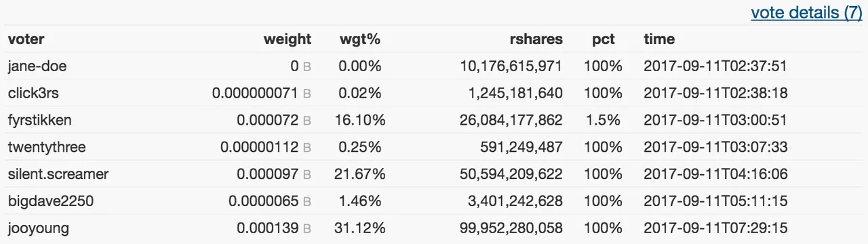Screen dimensions: 868x244
Task: Click the B icon next to 0.000072 weight
Action: click(307, 121)
